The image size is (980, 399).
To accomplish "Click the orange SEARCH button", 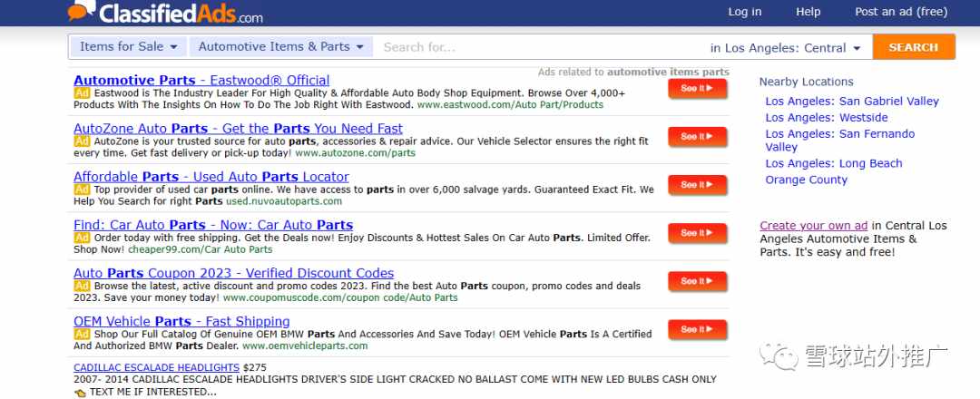I will [x=914, y=47].
